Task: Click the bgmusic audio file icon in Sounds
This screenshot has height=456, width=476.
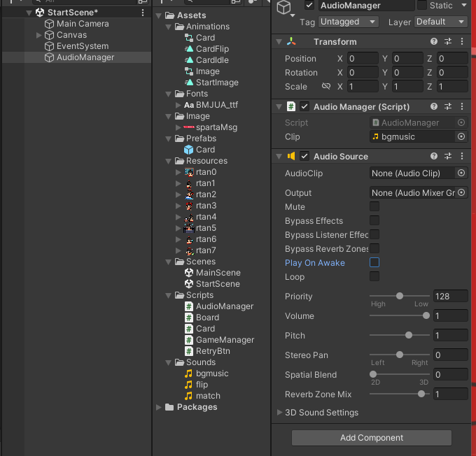Action: 188,373
